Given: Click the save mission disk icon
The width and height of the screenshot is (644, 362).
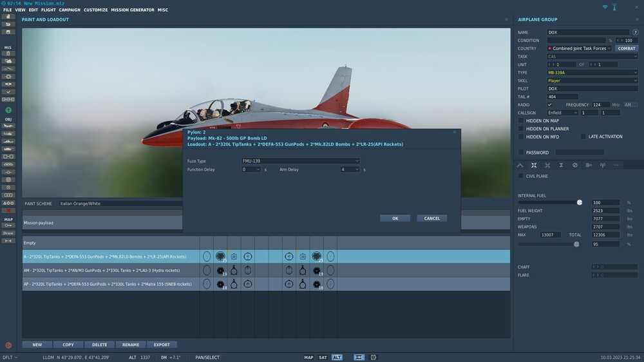Looking at the screenshot, I should tap(8, 32).
